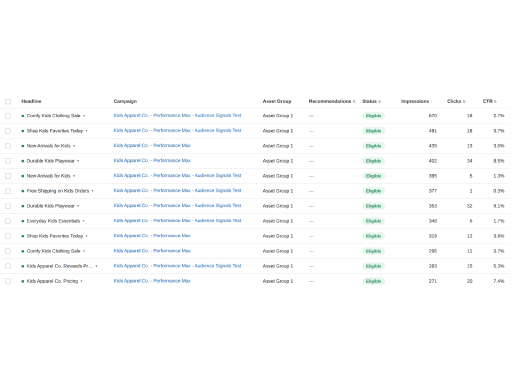Image resolution: width=512 pixels, height=384 pixels.
Task: Click status dot of Comfy Kids Clothing Sale with 670 impressions
Action: pos(23,116)
